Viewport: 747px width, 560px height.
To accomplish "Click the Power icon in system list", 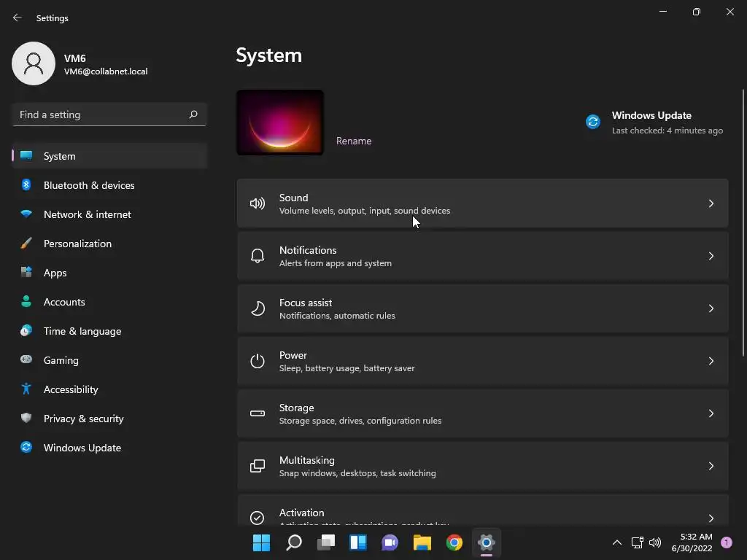I will pos(258,361).
